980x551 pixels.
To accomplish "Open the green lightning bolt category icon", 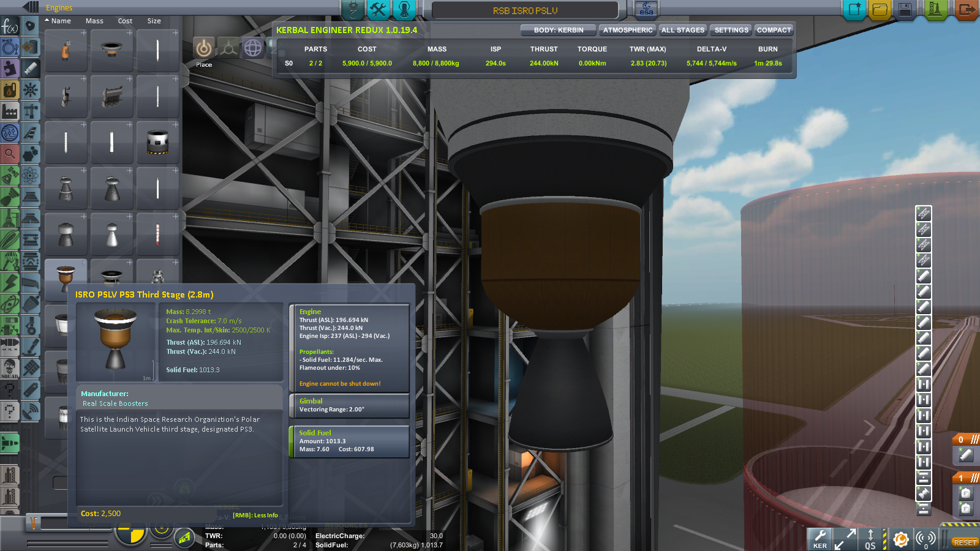I will (10, 282).
